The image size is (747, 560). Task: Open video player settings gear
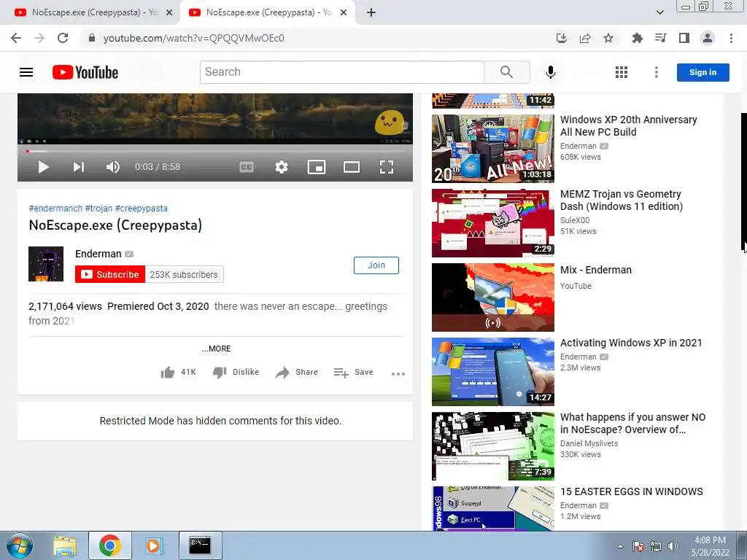point(282,167)
